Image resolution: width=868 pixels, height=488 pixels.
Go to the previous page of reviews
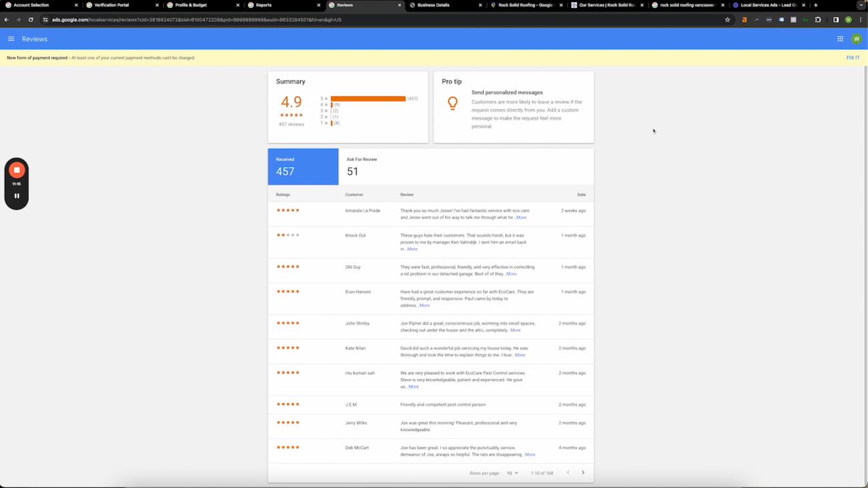pyautogui.click(x=568, y=473)
